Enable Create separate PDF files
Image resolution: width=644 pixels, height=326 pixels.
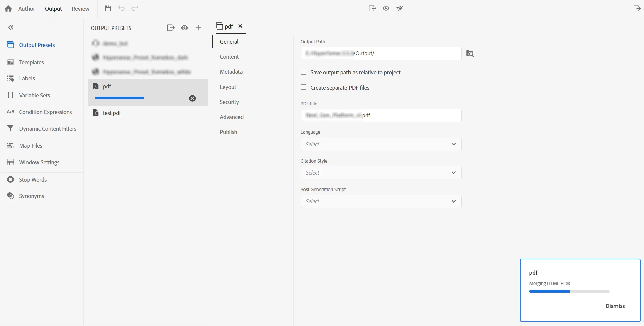click(304, 87)
